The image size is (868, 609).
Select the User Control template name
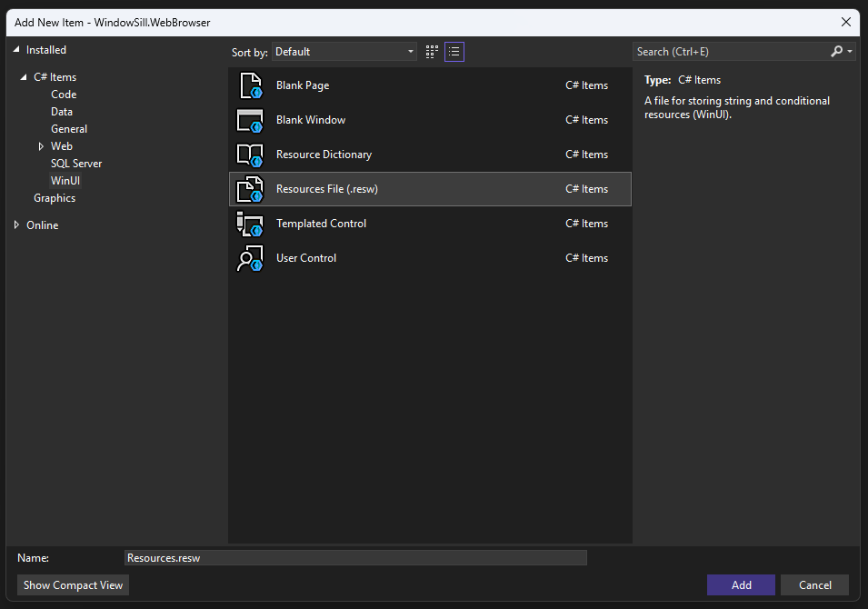(306, 258)
